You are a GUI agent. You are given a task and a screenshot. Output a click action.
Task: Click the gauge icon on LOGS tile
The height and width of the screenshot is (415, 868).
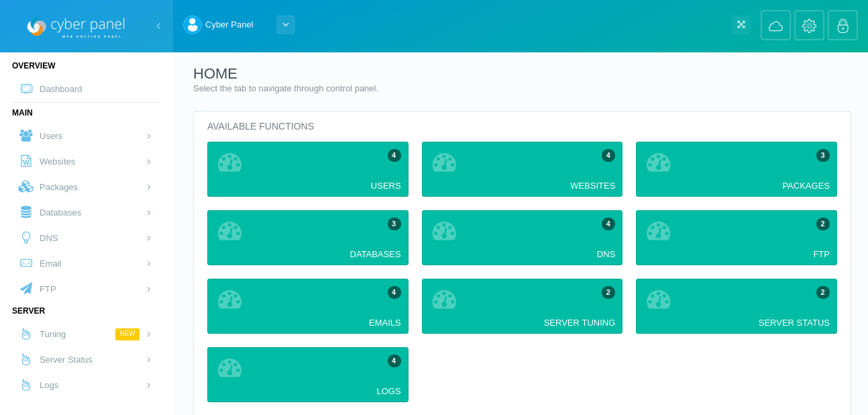pos(229,368)
